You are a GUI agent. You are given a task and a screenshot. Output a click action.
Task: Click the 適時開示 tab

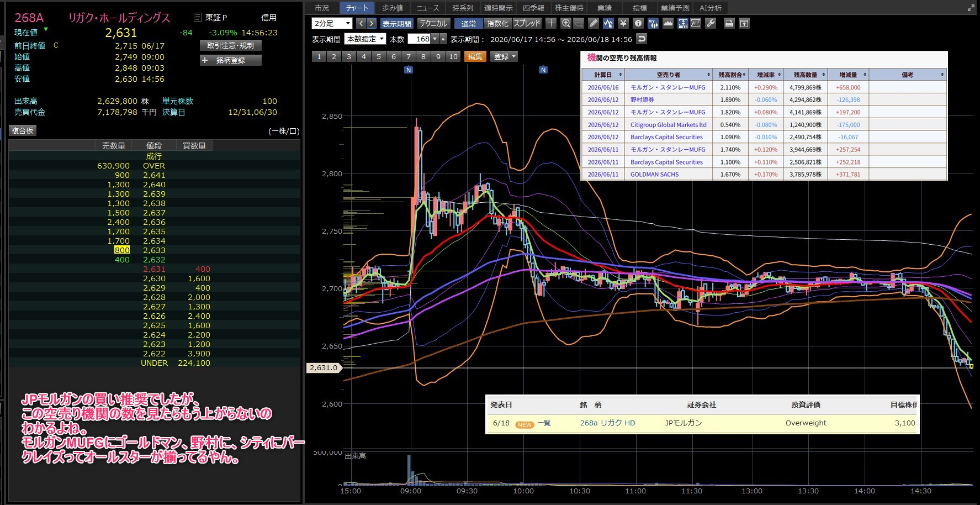[x=498, y=8]
